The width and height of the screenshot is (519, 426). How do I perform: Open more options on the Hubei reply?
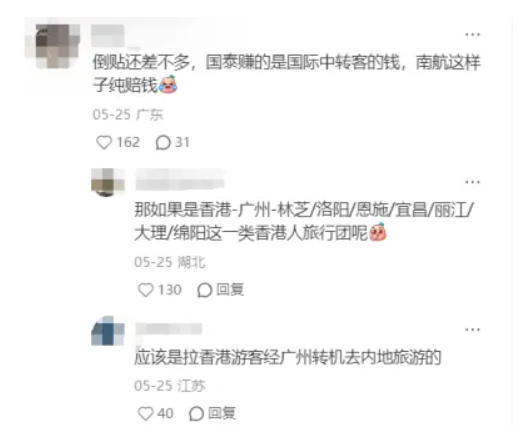coord(472,182)
